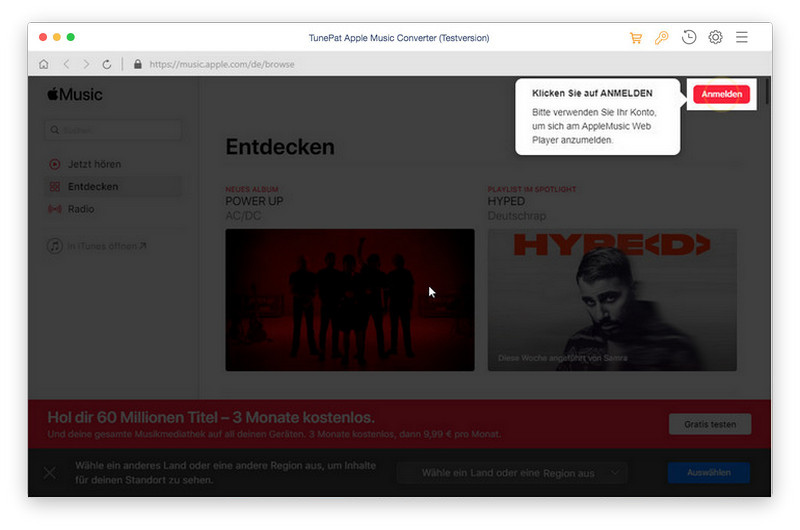Screen dimensions: 800x530
Task: Open conversion history clock icon
Action: 689,37
